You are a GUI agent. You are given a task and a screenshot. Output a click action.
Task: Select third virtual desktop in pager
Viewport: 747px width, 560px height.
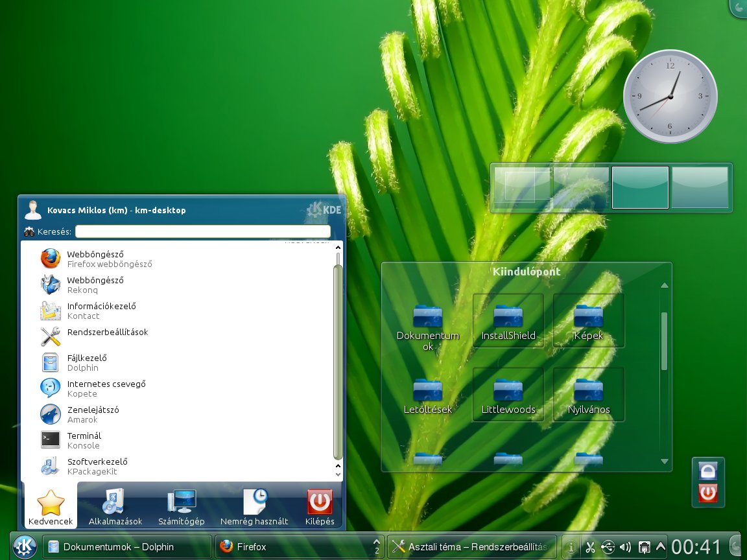click(640, 187)
